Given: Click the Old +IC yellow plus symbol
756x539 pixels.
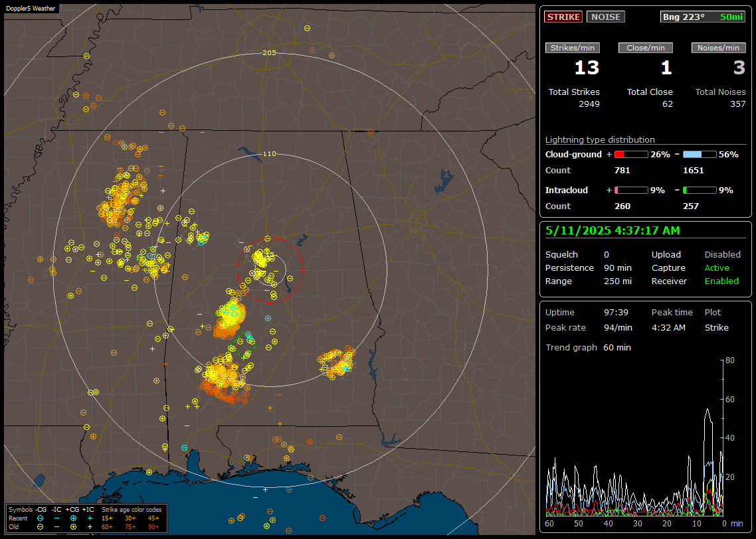Looking at the screenshot, I should coord(90,527).
